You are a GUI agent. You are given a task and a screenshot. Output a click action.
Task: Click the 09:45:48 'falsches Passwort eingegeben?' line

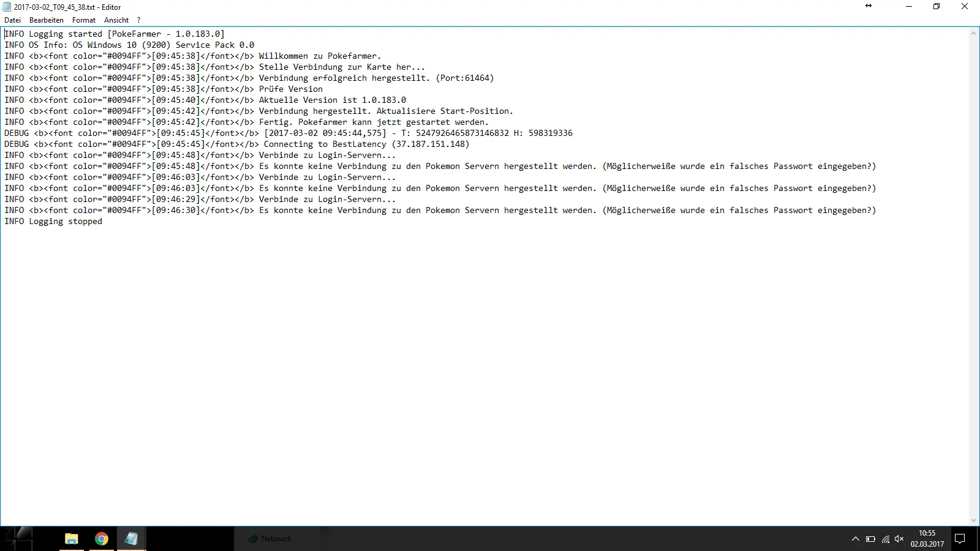[440, 167]
